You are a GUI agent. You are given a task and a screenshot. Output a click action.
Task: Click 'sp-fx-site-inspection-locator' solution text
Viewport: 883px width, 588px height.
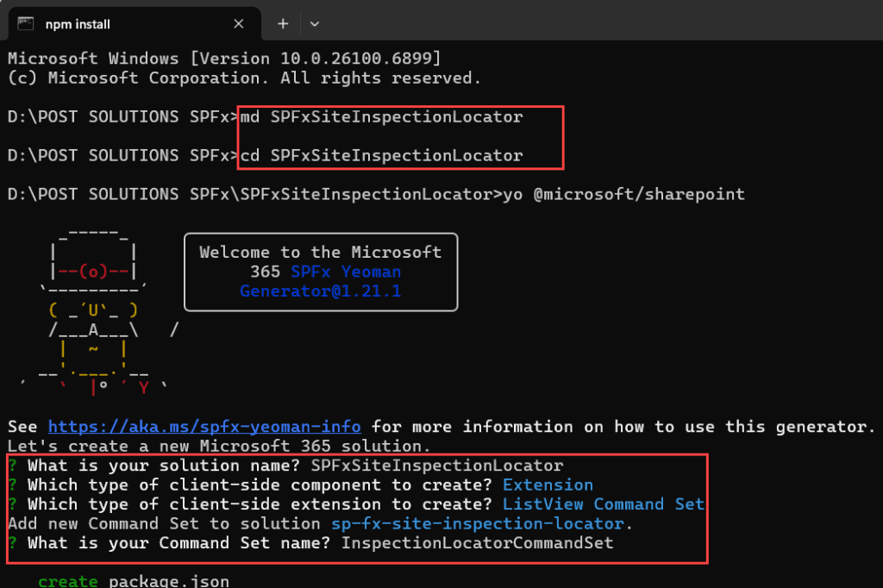pyautogui.click(x=478, y=524)
